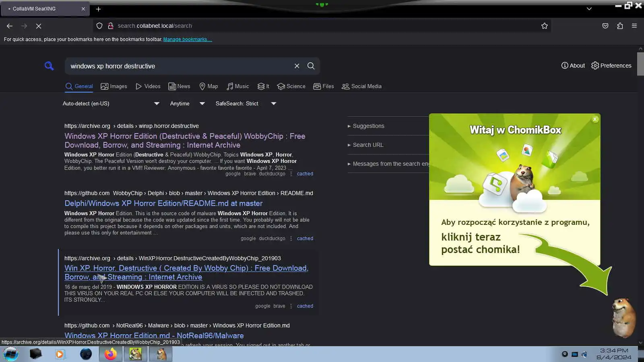
Task: Save the page to Pocket
Action: [605, 26]
